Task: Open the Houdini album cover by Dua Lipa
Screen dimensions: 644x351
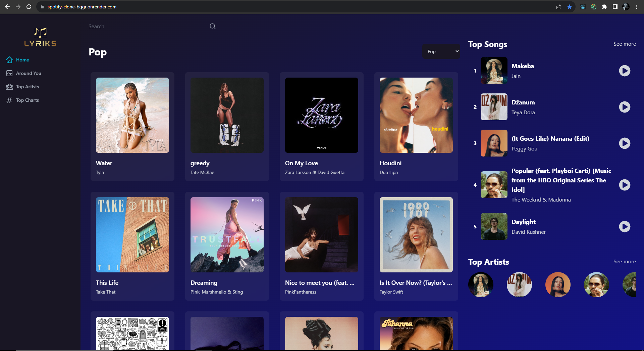Action: [416, 115]
